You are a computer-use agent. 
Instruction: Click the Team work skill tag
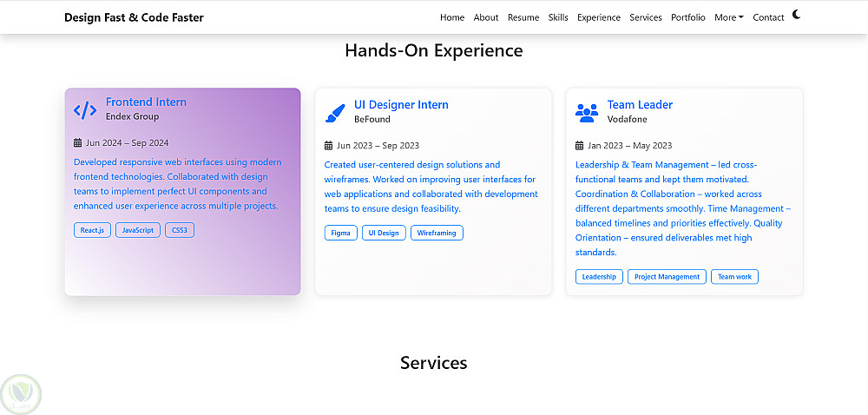tap(734, 277)
